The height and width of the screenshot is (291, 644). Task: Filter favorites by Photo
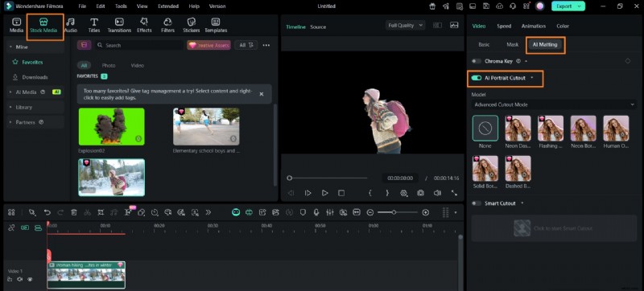click(109, 66)
